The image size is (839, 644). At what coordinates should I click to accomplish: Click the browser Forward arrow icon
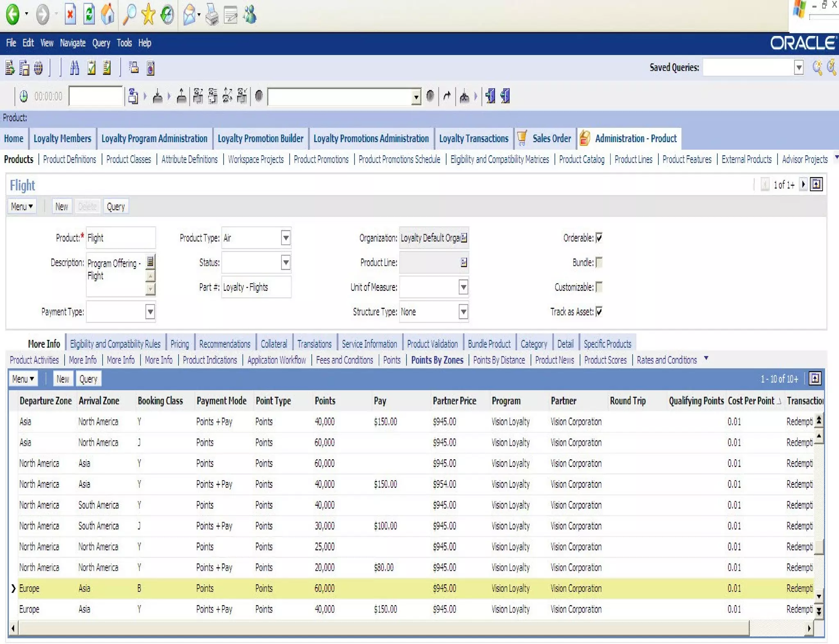pos(42,14)
